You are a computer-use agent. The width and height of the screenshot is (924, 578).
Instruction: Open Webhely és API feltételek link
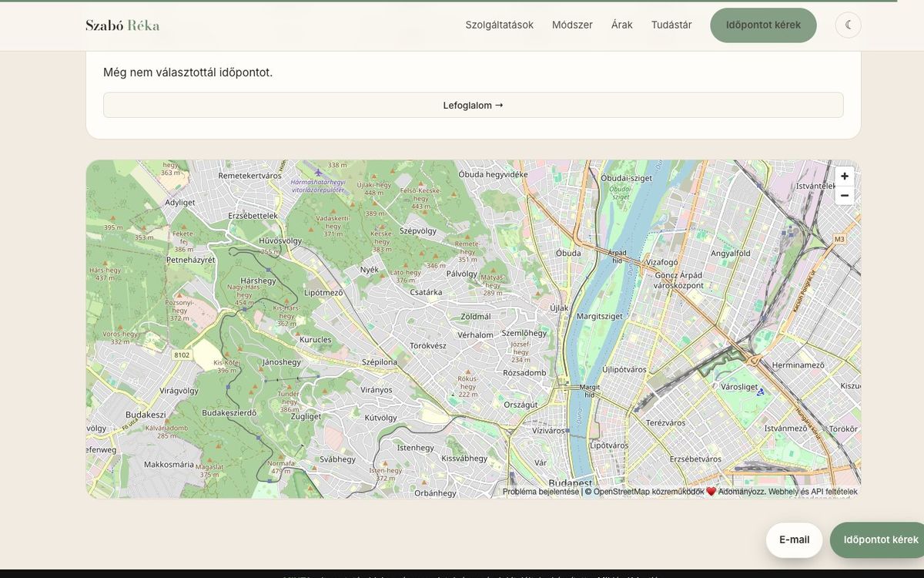coord(812,492)
